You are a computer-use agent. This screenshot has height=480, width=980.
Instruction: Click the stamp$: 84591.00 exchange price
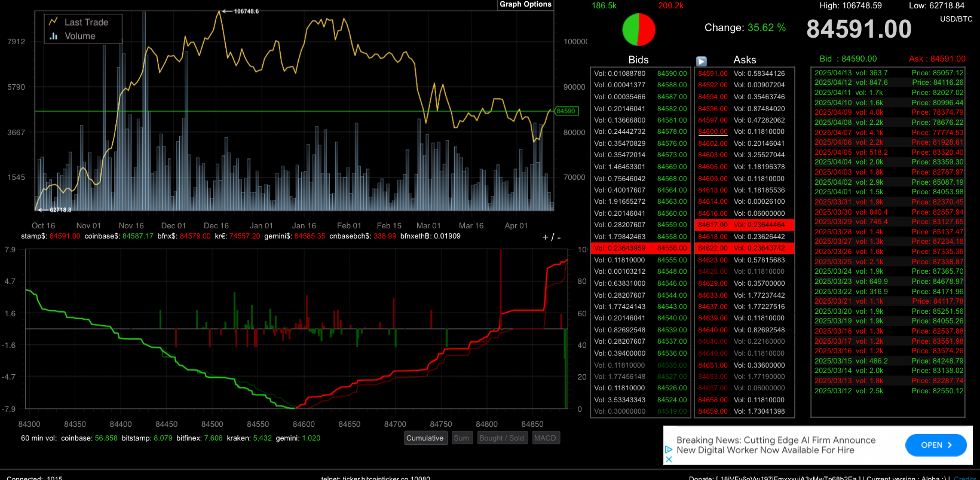click(x=51, y=236)
